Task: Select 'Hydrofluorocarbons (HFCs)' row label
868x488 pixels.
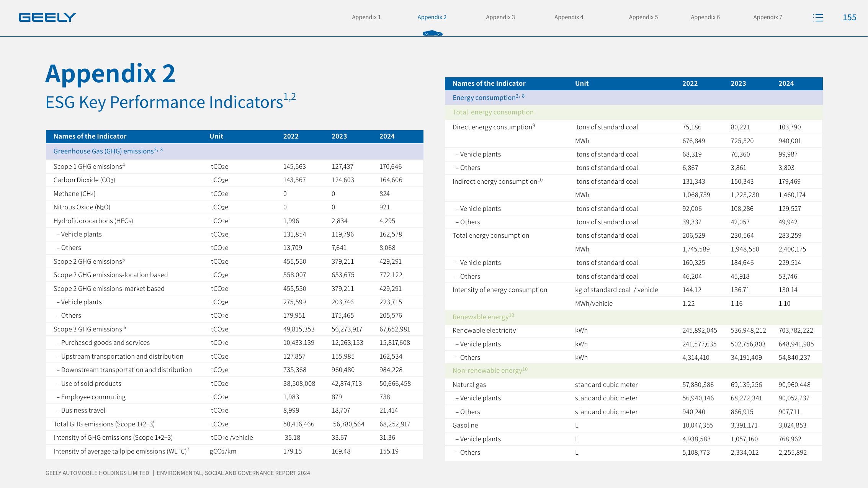Action: coord(93,221)
